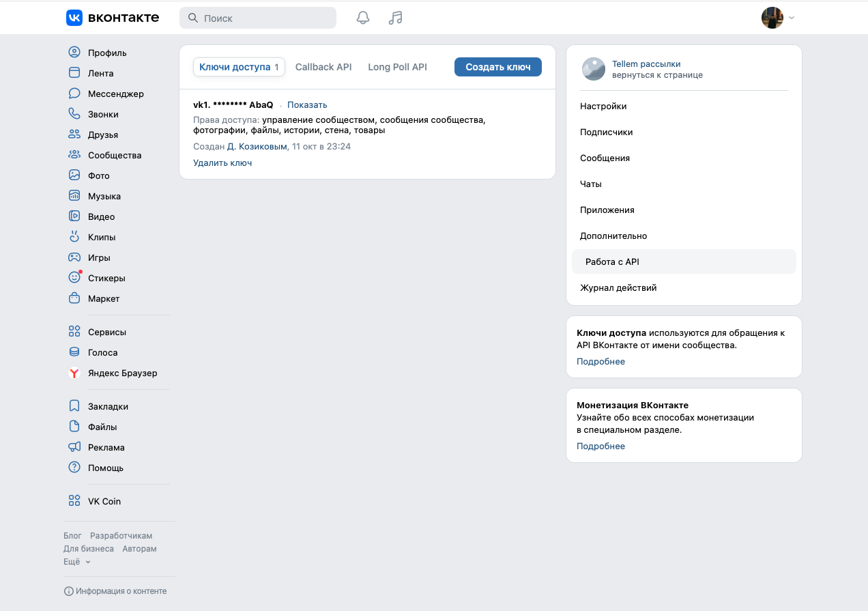
Task: Open the Разработчикам footer link
Action: pos(121,536)
